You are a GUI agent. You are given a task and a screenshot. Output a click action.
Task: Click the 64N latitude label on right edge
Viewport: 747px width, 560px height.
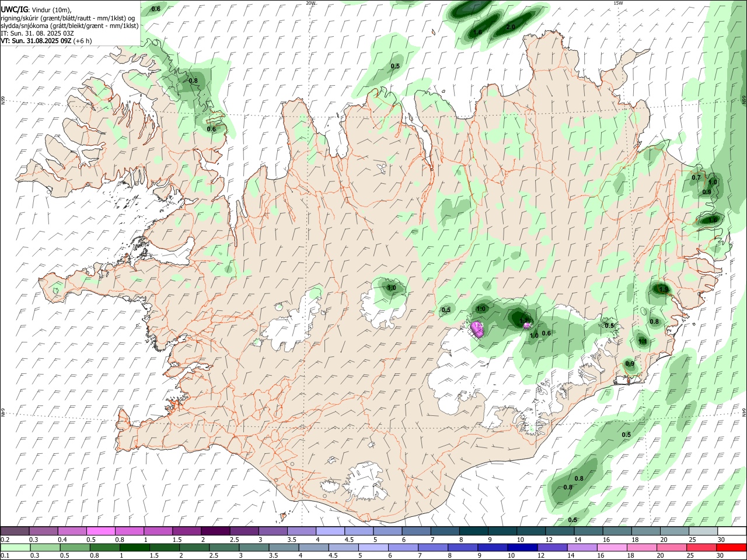(x=744, y=412)
